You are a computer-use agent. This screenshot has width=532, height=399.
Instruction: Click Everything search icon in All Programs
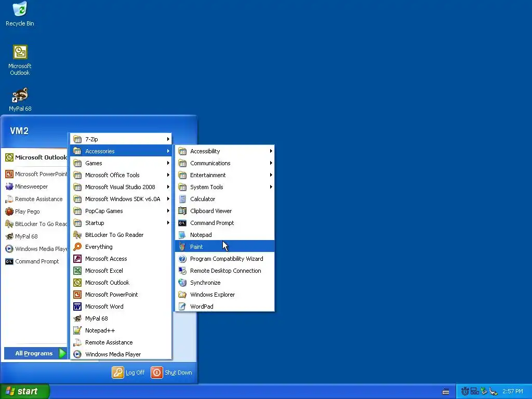pos(77,247)
